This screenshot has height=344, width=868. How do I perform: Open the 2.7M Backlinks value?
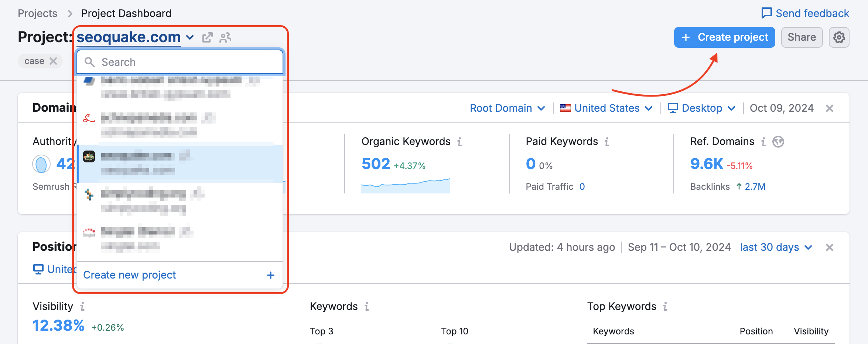point(755,187)
